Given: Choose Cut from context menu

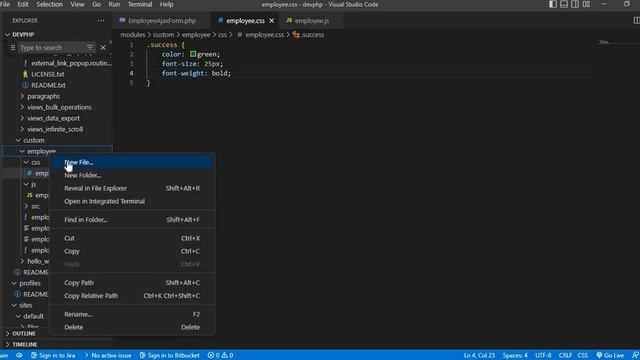Looking at the screenshot, I should [132, 238].
